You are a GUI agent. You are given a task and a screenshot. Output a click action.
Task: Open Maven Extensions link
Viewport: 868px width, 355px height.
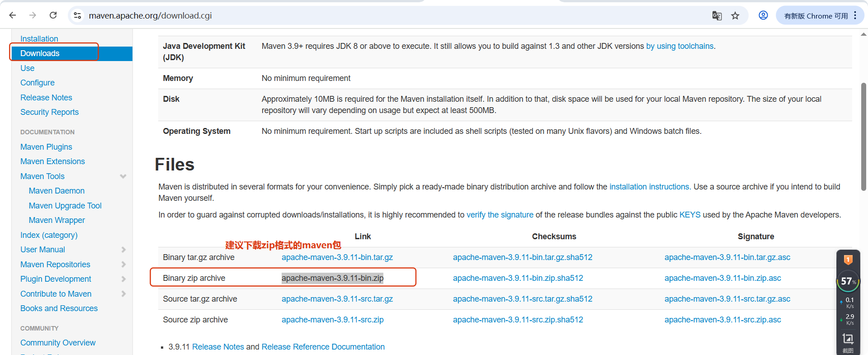52,161
